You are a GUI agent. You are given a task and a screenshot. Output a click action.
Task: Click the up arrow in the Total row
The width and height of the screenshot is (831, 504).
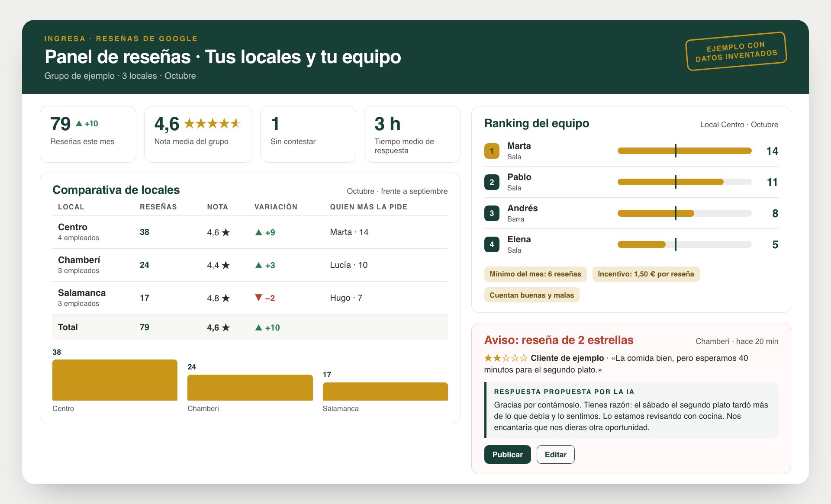click(x=258, y=327)
